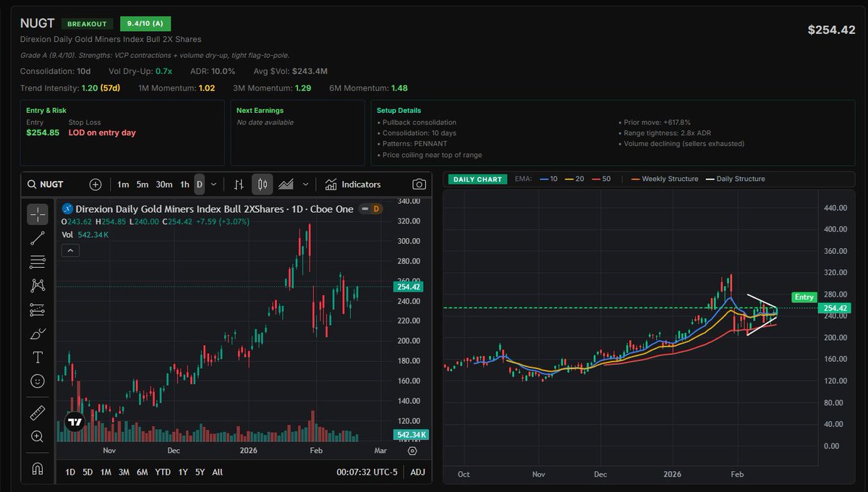
Task: Set the interval to 1m
Action: pyautogui.click(x=123, y=184)
